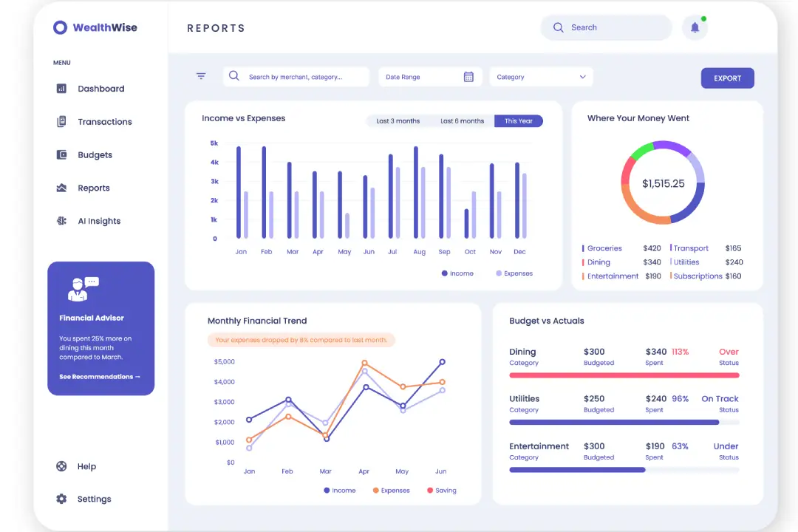Switch chart to Last 3 months
The width and height of the screenshot is (798, 532).
[x=398, y=121]
